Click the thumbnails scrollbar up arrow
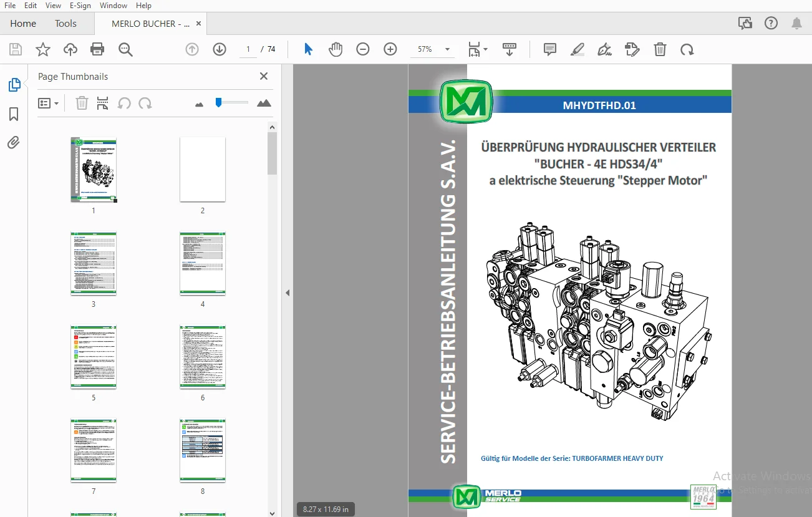This screenshot has width=812, height=517. pos(272,127)
